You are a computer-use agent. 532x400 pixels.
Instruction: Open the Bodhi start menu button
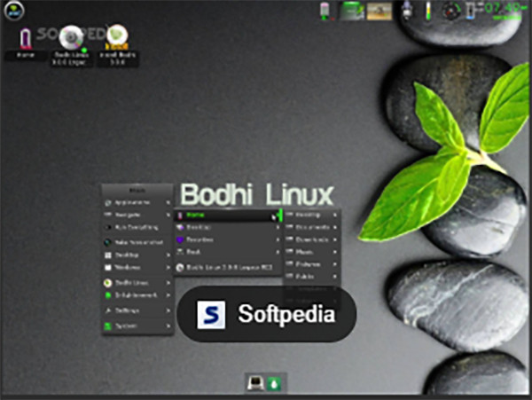(x=14, y=11)
